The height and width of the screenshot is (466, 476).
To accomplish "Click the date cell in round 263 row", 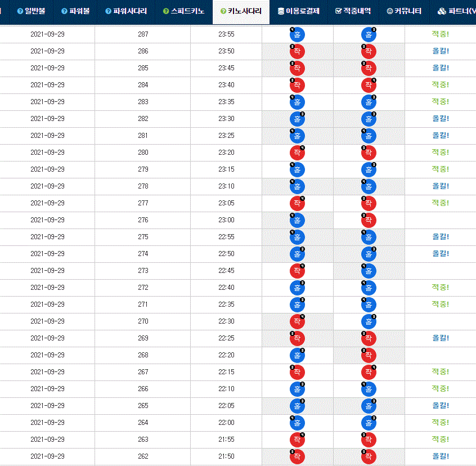I will pyautogui.click(x=47, y=440).
